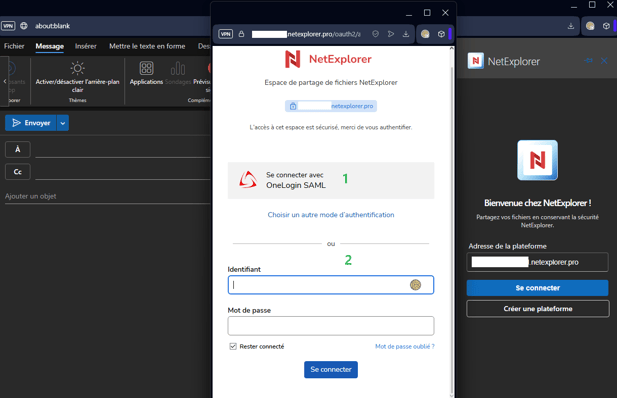
Task: Click the Mot de passe oublié link
Action: point(405,346)
